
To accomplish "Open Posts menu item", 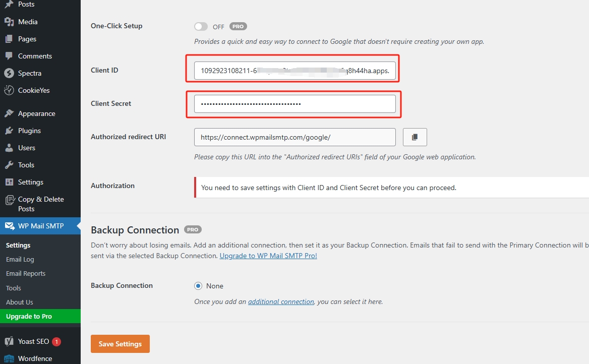I will click(40, 5).
